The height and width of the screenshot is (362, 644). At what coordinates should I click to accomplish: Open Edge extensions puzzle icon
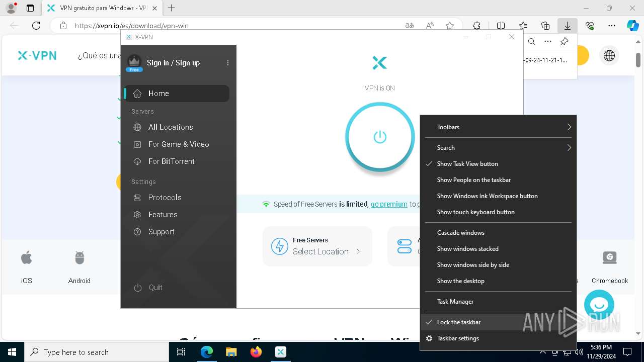click(476, 26)
